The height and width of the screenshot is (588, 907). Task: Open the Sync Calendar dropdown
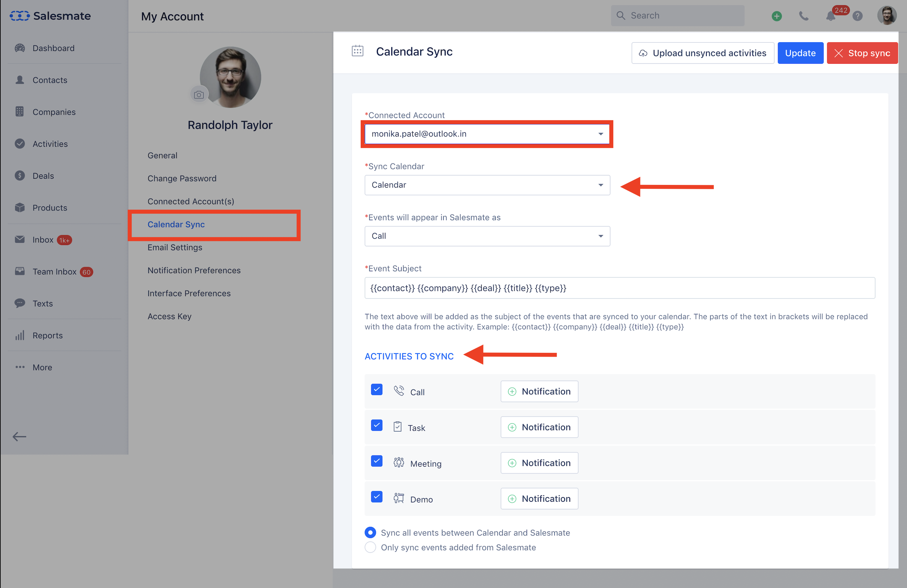point(487,185)
